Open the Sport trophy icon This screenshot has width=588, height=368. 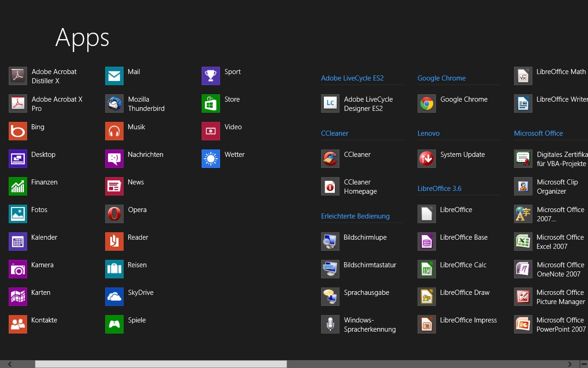211,76
